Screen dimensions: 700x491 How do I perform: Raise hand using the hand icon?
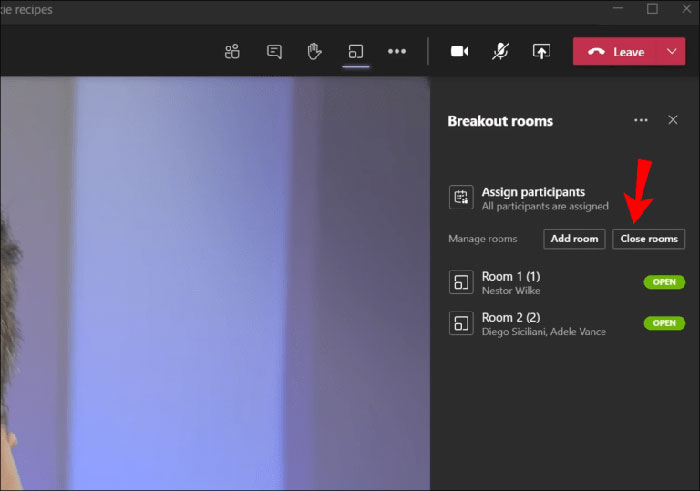[x=314, y=52]
